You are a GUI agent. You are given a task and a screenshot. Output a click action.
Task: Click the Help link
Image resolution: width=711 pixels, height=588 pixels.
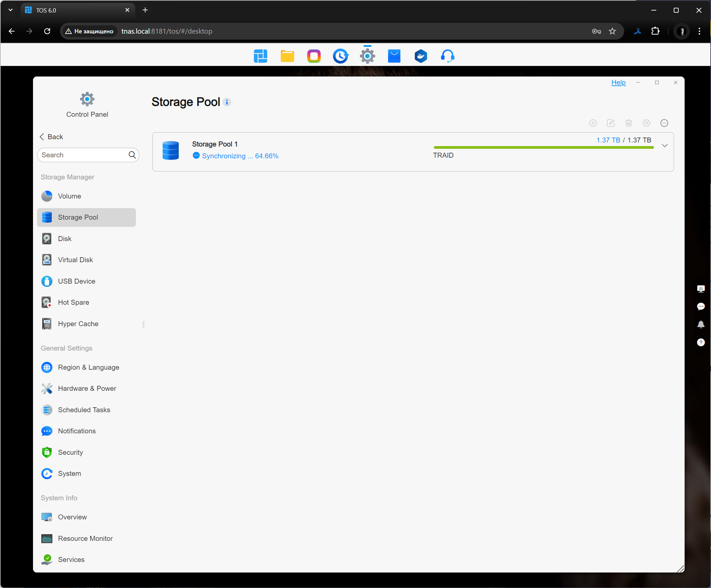pyautogui.click(x=618, y=82)
